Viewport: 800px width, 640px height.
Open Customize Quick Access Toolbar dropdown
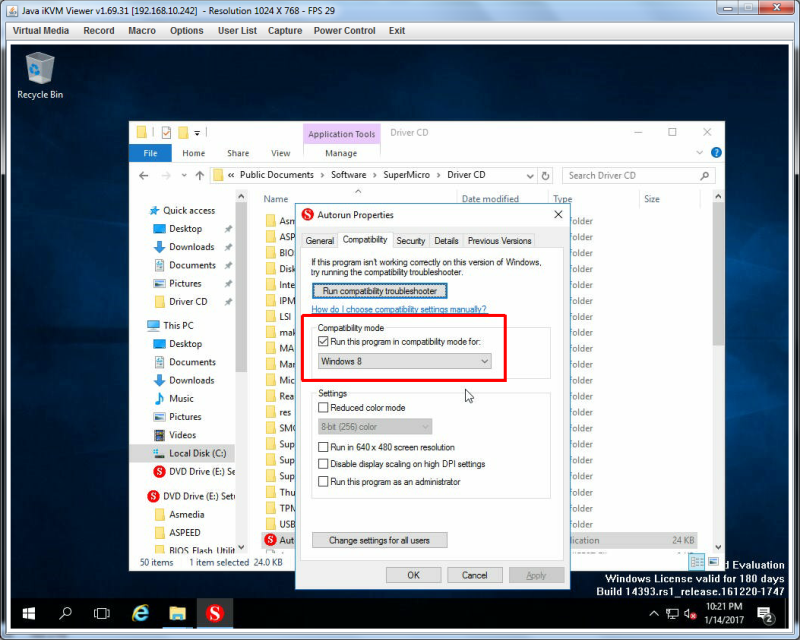pos(197,133)
